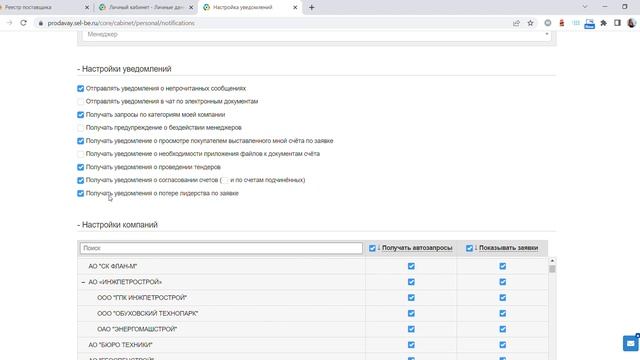Image resolution: width=640 pixels, height=360 pixels.
Task: Select row ОАО "ЭНЕРГОМАШСТРОЙ"
Action: pos(312,329)
